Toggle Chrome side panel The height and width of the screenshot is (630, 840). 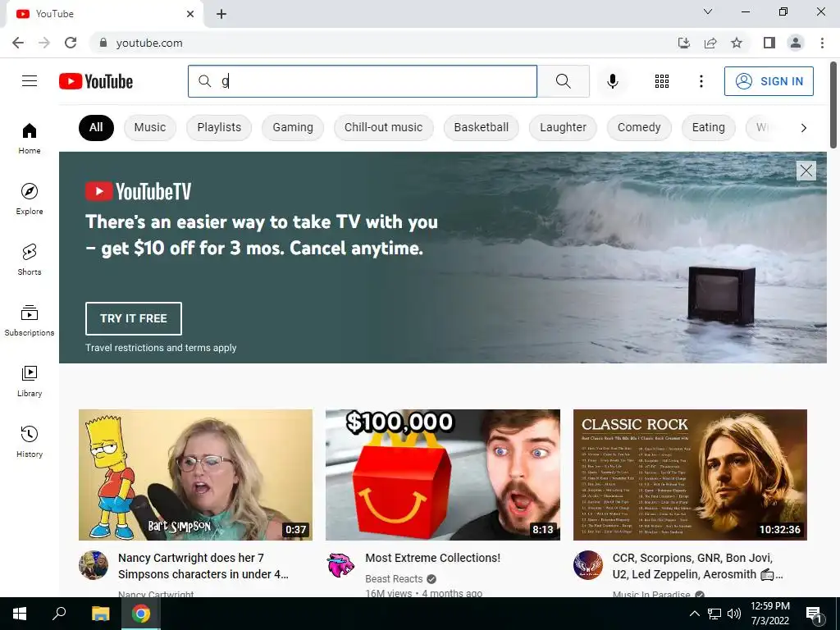point(769,43)
